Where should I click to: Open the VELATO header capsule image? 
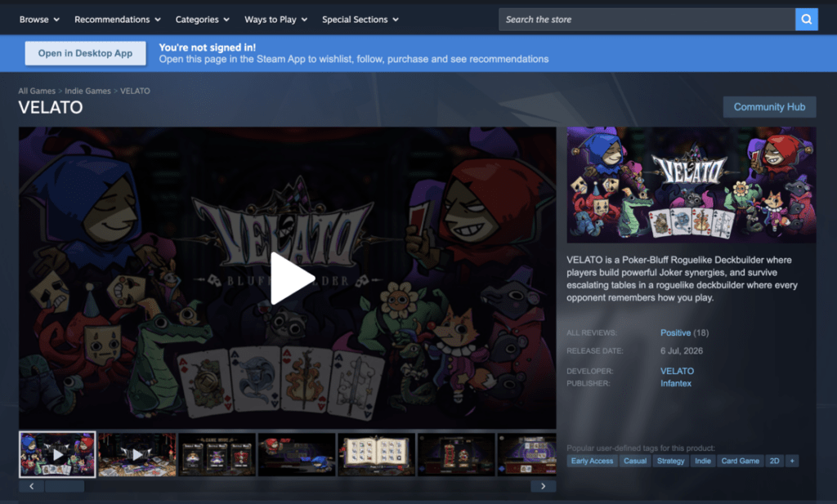click(692, 185)
